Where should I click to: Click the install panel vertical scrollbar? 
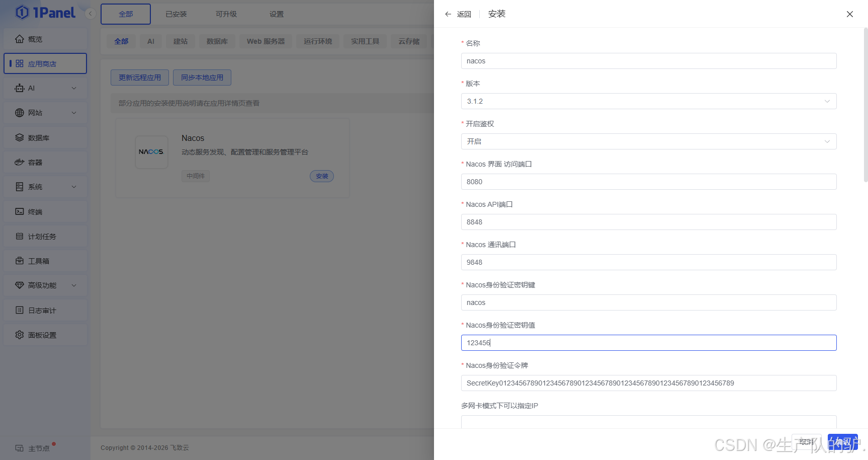point(865,105)
